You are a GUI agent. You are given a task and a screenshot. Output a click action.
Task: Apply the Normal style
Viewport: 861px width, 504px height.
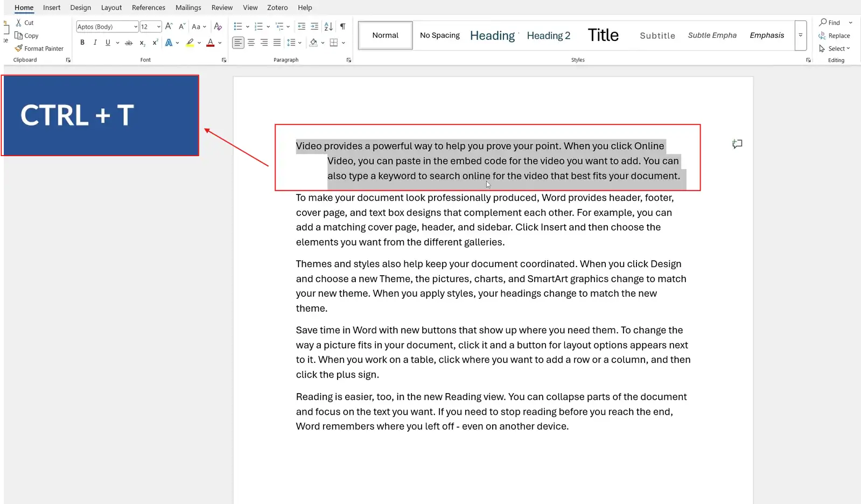tap(386, 36)
